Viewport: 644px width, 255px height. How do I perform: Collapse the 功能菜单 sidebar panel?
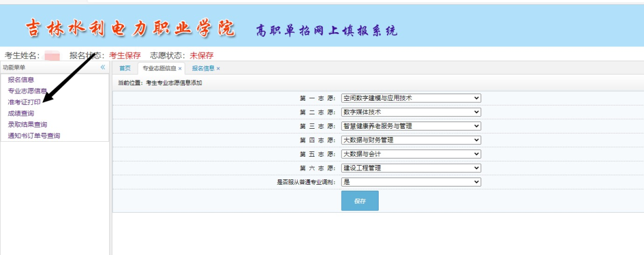[103, 68]
